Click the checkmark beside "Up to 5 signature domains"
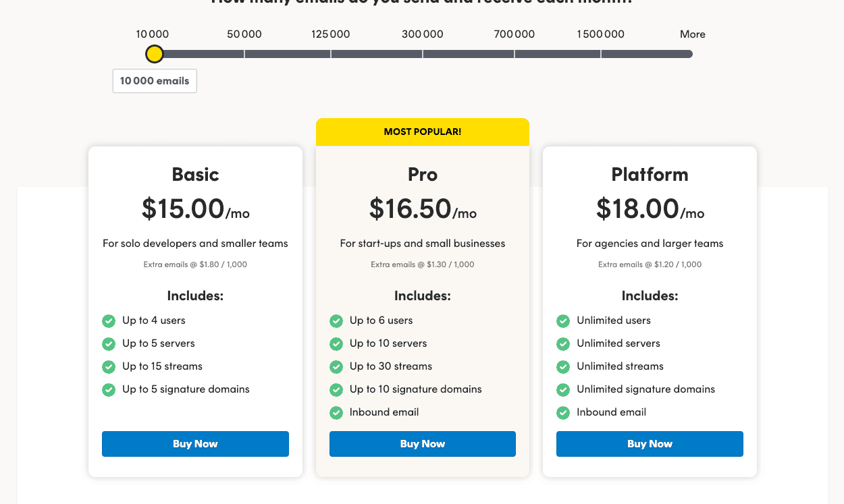 click(109, 389)
